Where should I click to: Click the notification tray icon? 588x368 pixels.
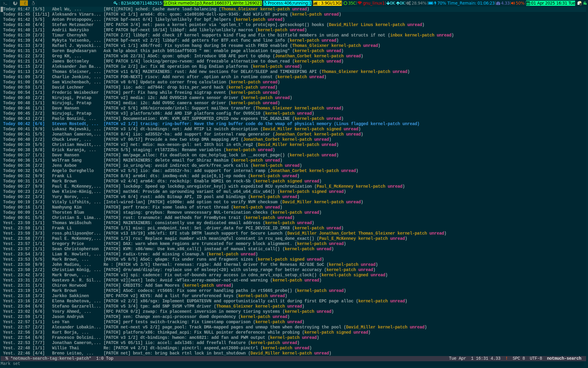pyautogui.click(x=579, y=3)
